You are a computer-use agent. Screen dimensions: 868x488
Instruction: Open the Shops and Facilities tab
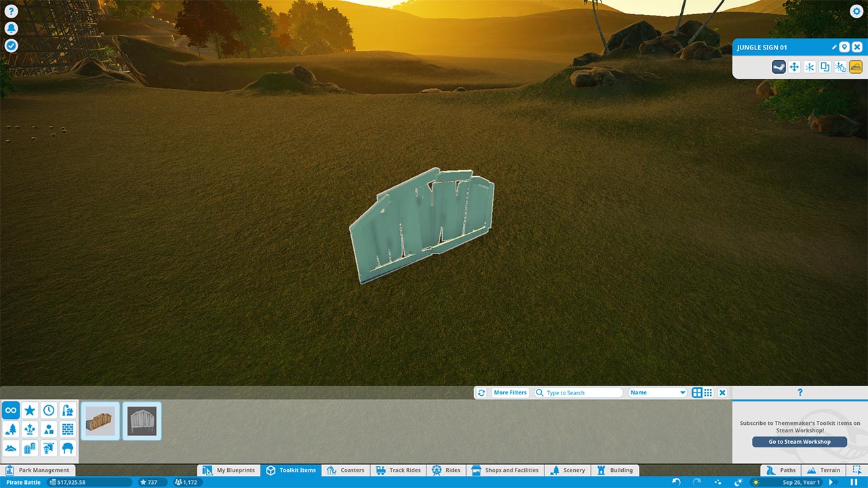point(505,470)
